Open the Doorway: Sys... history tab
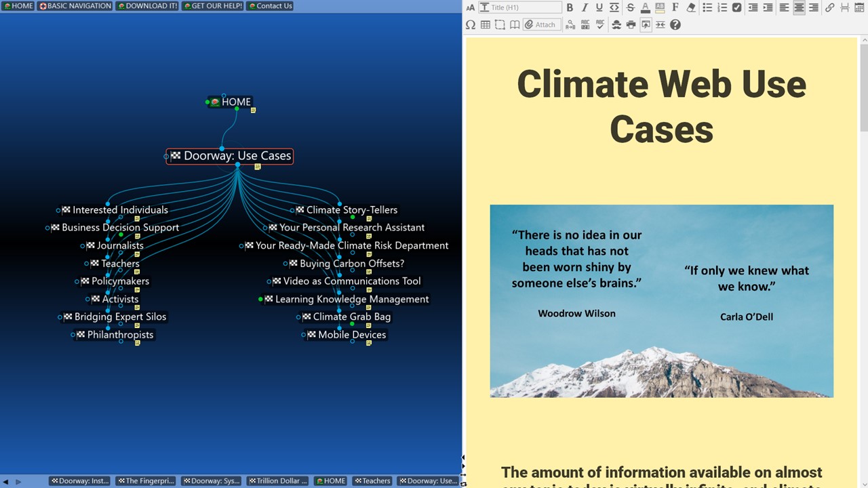This screenshot has width=868, height=488. point(211,481)
